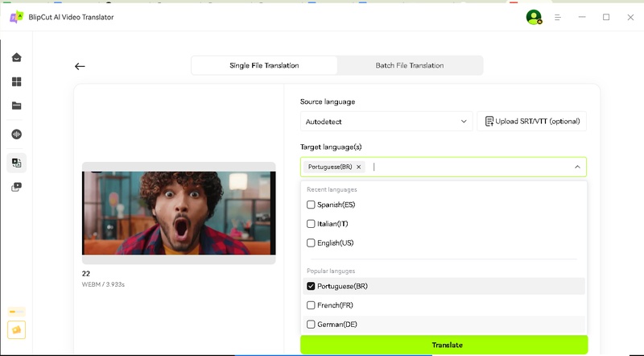Click the audio waveform icon in sidebar

click(x=16, y=135)
